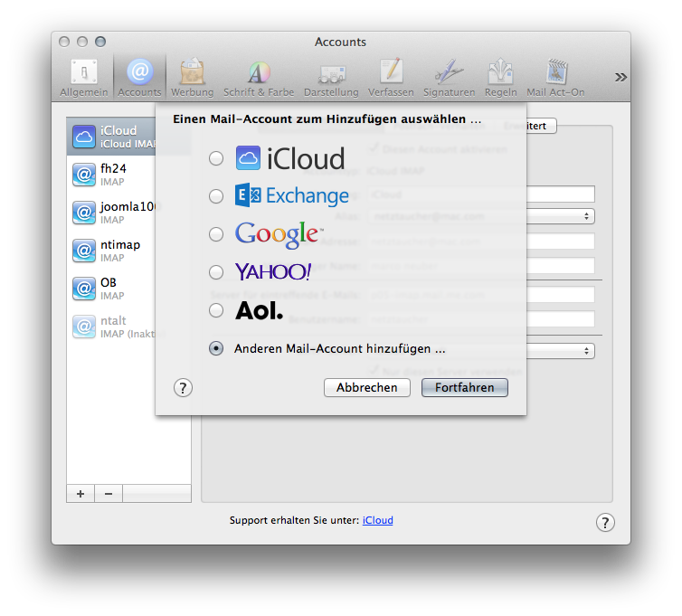
Task: Open the Signaturen preferences pane
Action: (449, 78)
